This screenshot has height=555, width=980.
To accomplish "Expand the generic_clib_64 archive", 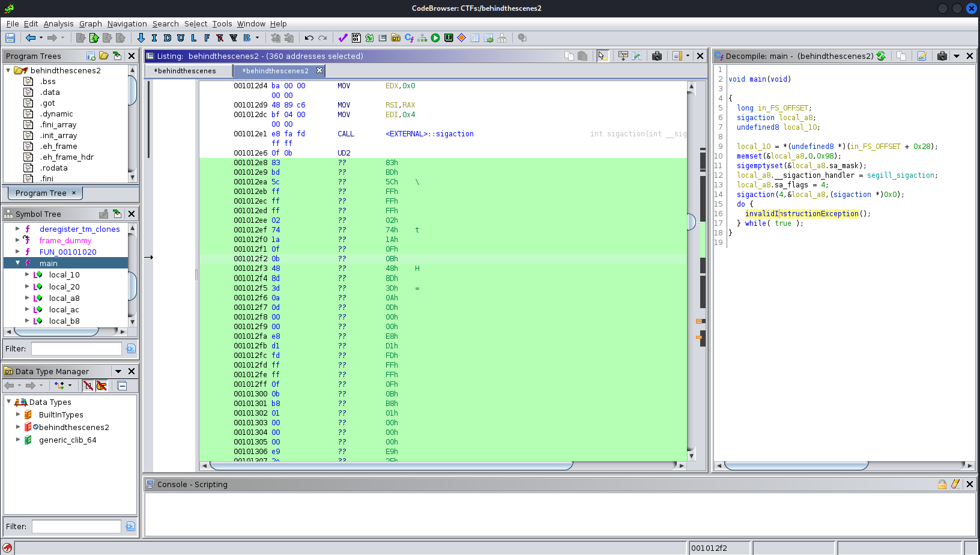I will tap(18, 440).
